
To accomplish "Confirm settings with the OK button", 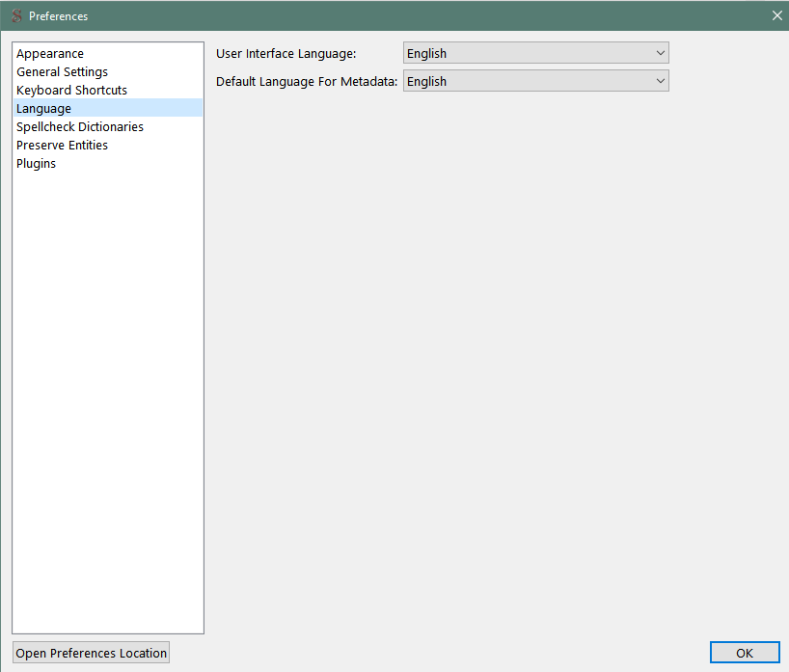I will tap(744, 653).
